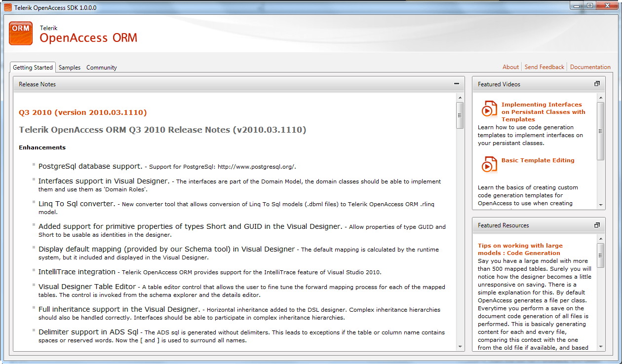622x364 pixels.
Task: Minimize the Telerik OpenAccess SDK window
Action: click(577, 5)
